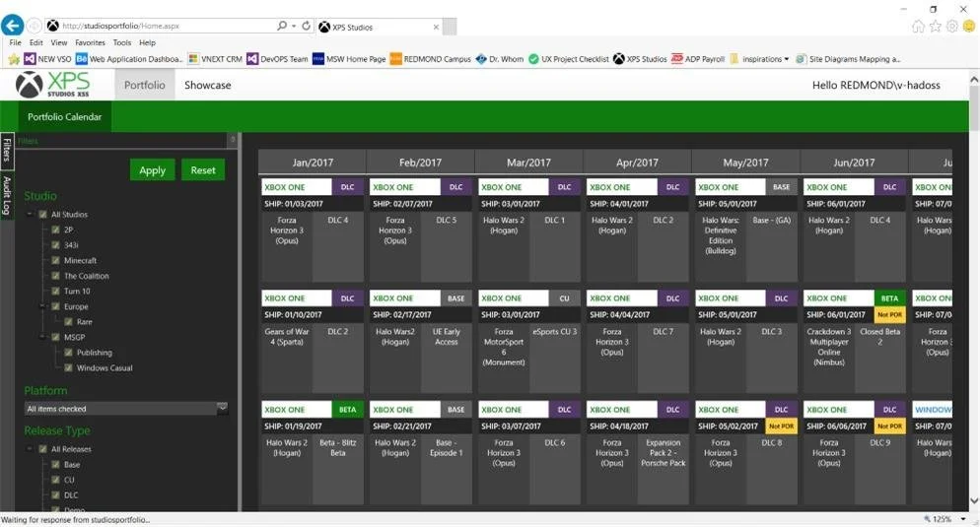The width and height of the screenshot is (980, 527).
Task: Click the favorites star icon
Action: [935, 27]
